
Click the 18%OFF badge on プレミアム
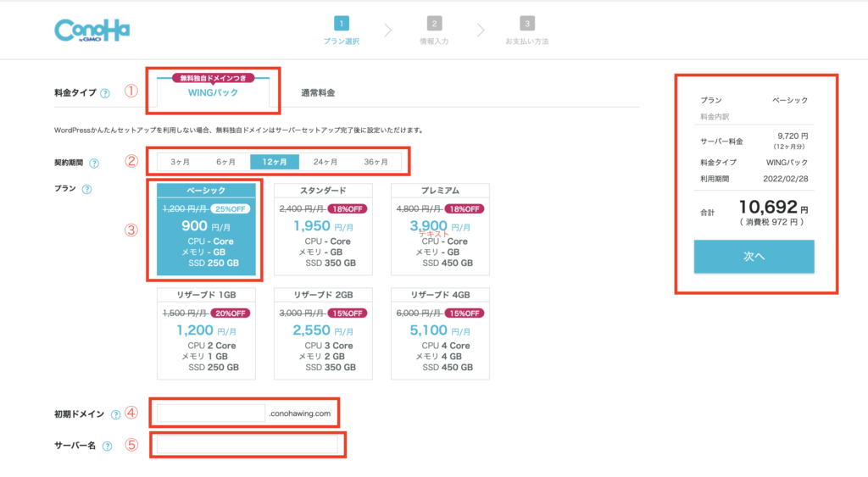tap(465, 209)
